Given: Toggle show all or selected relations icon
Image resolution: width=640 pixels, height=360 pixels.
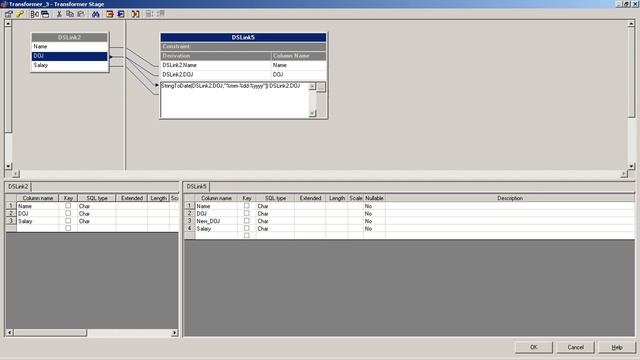Looking at the screenshot, I should (35, 14).
